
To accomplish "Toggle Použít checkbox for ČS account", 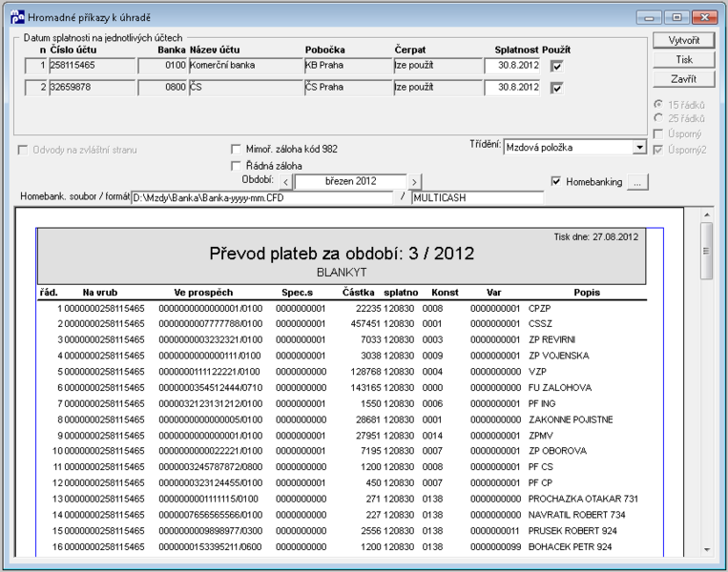I will click(x=556, y=88).
